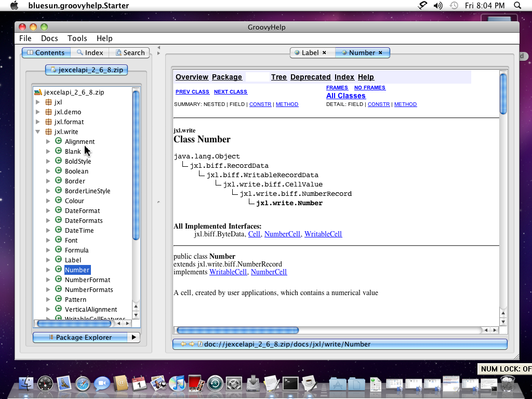Open Safari from the Dock
532x399 pixels.
[83, 384]
